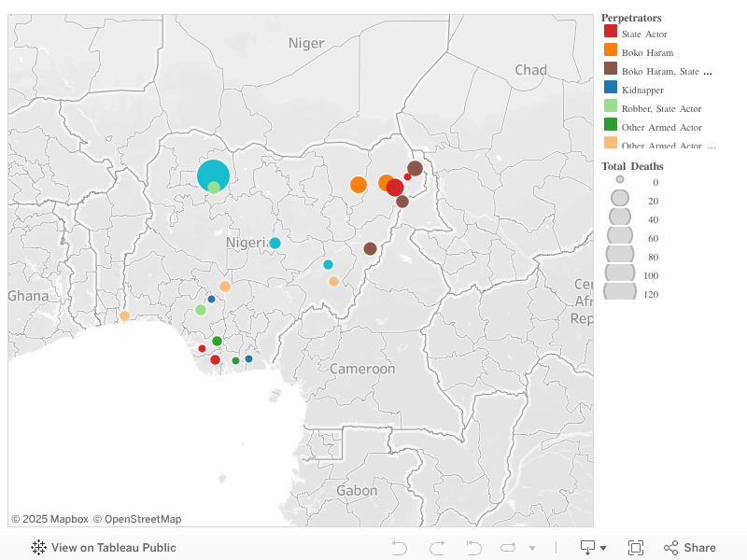Click the View on Tableau Public link
Viewport: 747px width, 560px height.
tap(115, 547)
